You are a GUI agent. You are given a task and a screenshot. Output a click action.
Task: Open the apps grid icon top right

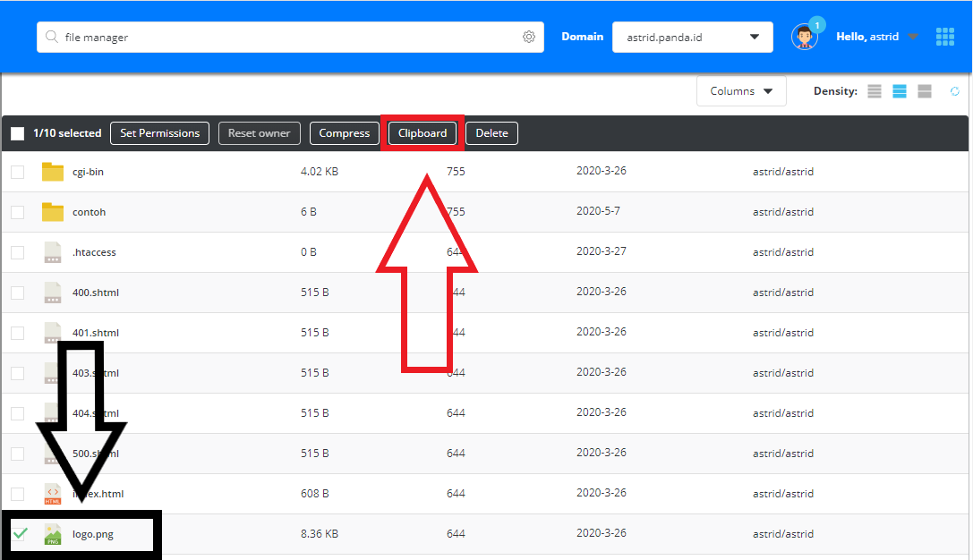coord(945,37)
